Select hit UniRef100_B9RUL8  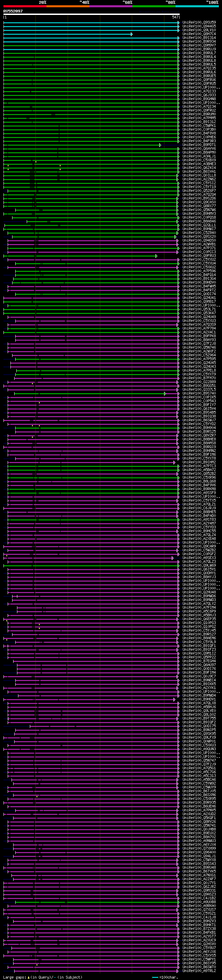[199, 60]
